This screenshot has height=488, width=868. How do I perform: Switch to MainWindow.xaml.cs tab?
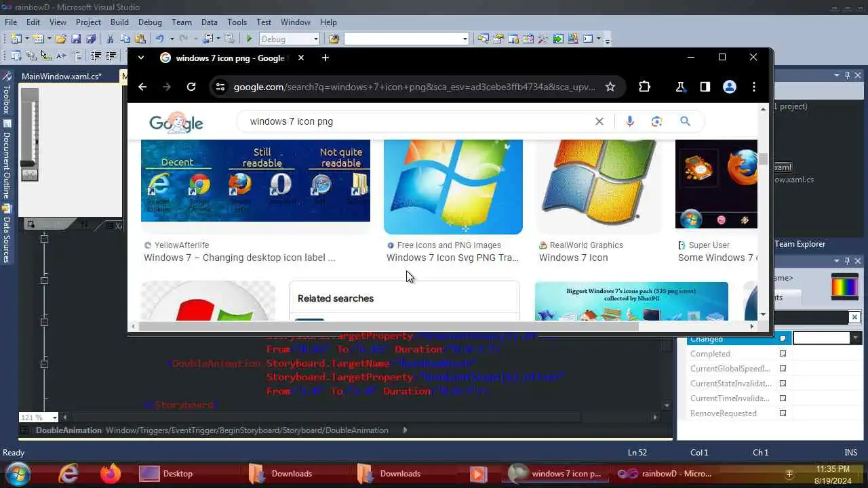pyautogui.click(x=62, y=77)
